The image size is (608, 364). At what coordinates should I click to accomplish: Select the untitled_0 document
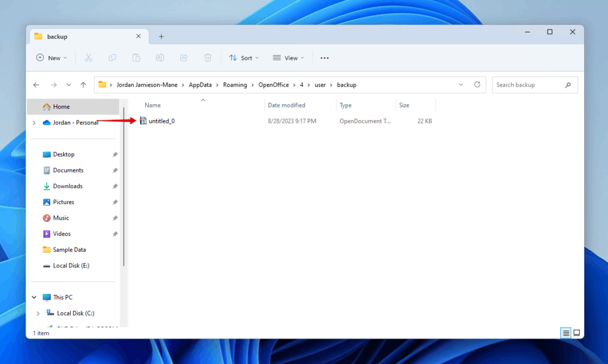point(162,121)
